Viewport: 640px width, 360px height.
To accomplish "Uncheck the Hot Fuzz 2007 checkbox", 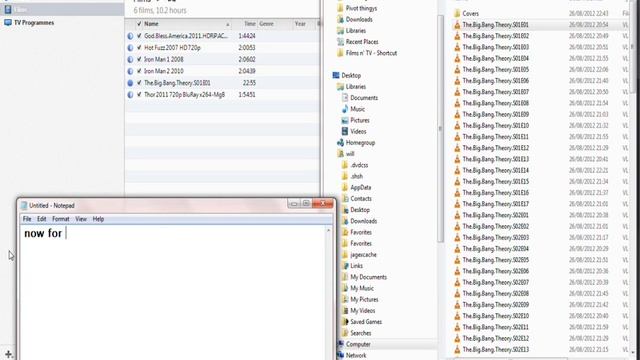I will [139, 48].
